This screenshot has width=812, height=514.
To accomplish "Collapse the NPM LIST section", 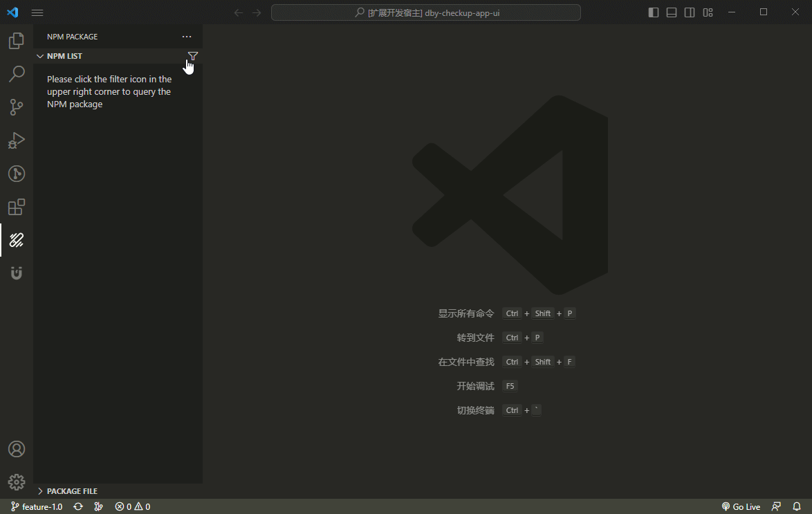I will [x=40, y=56].
